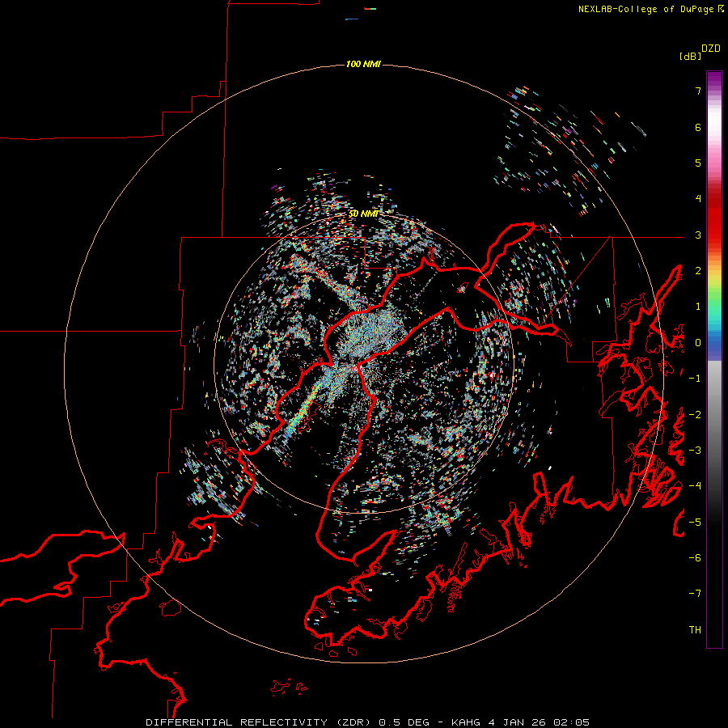728x728 pixels.
Task: Click the [dB] unit label
Action: [690, 56]
